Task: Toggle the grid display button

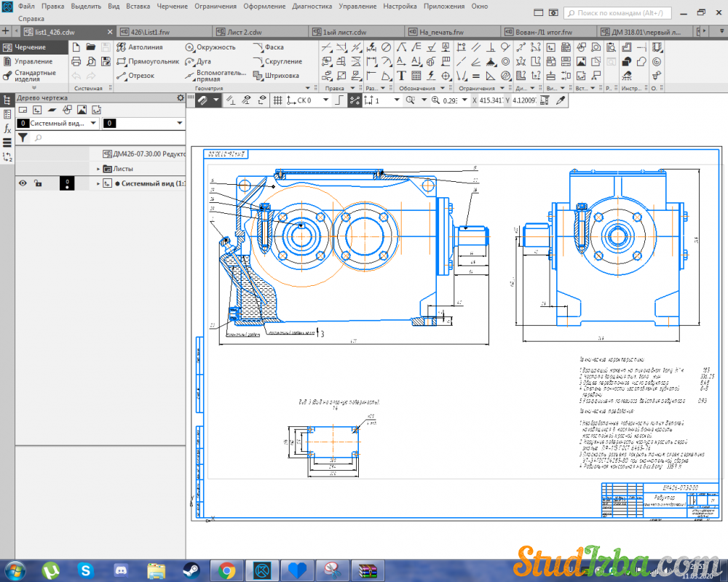Action: (x=277, y=100)
